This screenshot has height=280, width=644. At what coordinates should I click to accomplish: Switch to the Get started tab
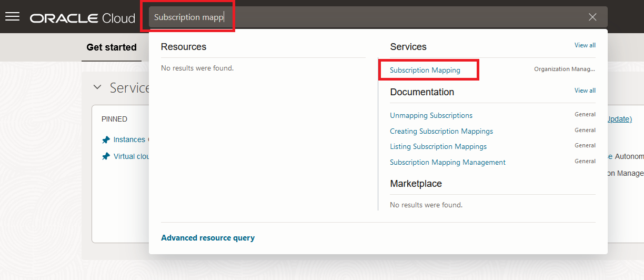click(x=112, y=47)
